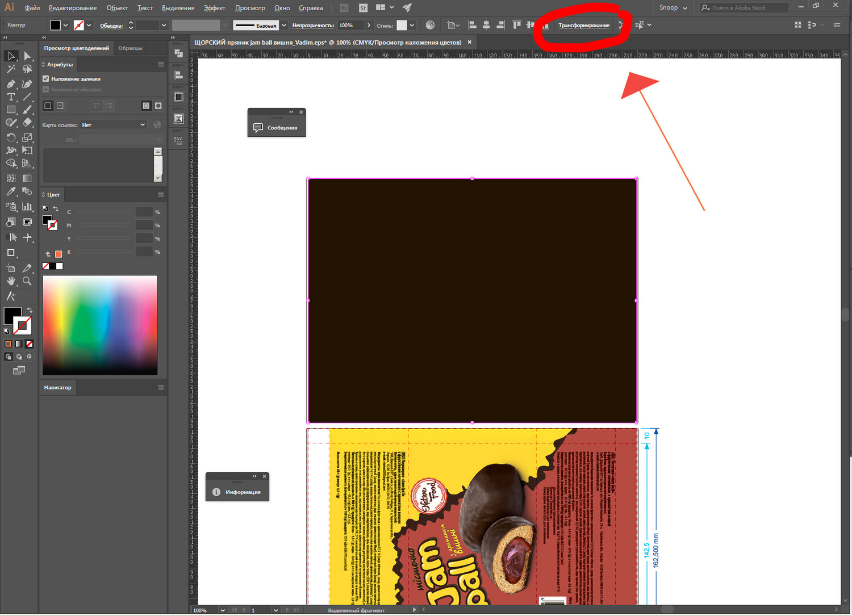Select the Hand tool

(x=11, y=281)
